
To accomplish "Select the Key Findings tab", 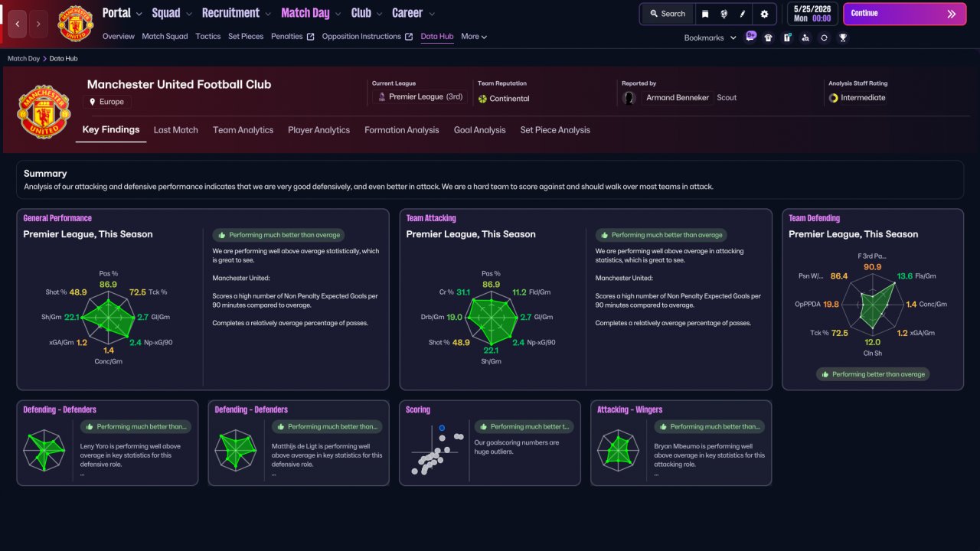I will pyautogui.click(x=111, y=130).
